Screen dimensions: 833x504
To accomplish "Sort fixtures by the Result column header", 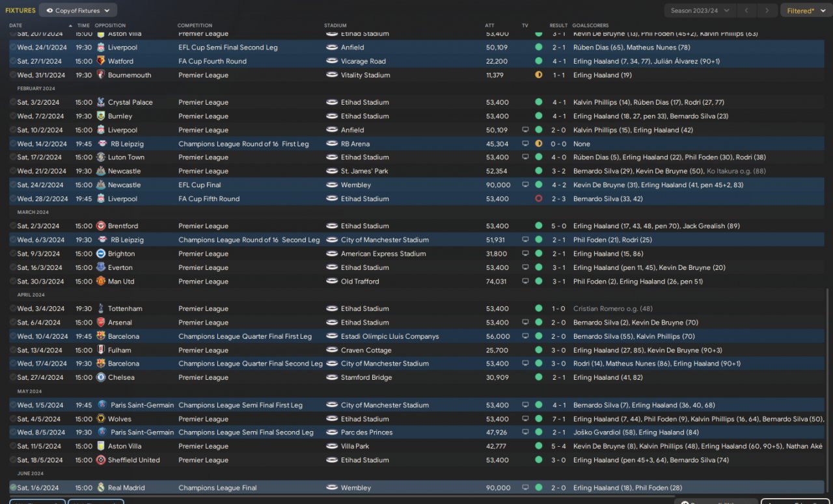I will (x=558, y=25).
